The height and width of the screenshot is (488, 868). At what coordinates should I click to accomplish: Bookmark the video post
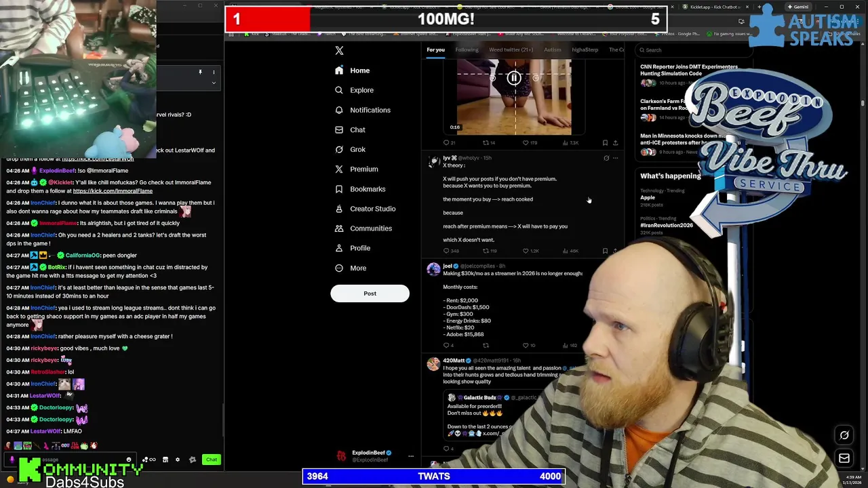[605, 143]
